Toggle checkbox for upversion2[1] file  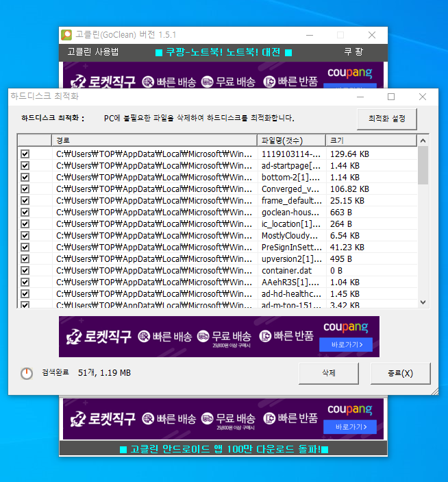click(x=25, y=259)
